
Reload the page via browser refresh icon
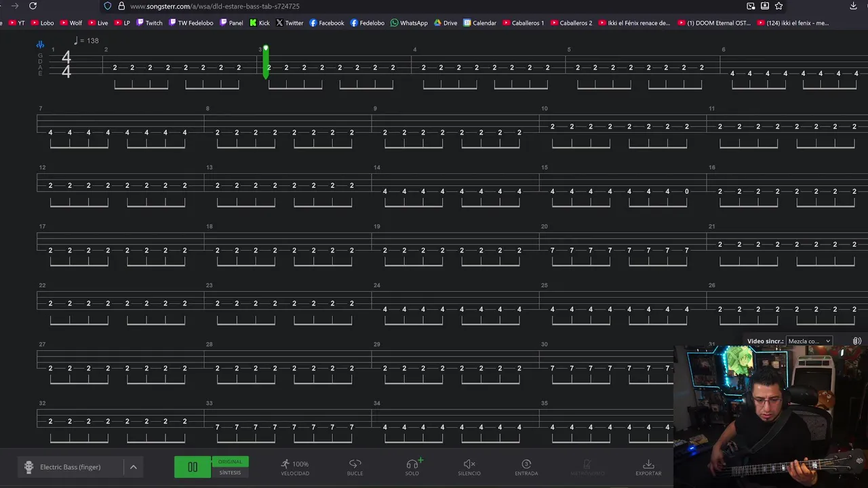point(33,6)
